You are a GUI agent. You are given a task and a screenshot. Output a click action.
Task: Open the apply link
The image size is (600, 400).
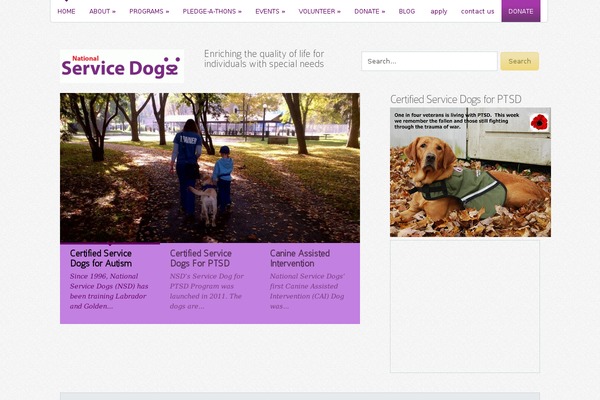[439, 11]
